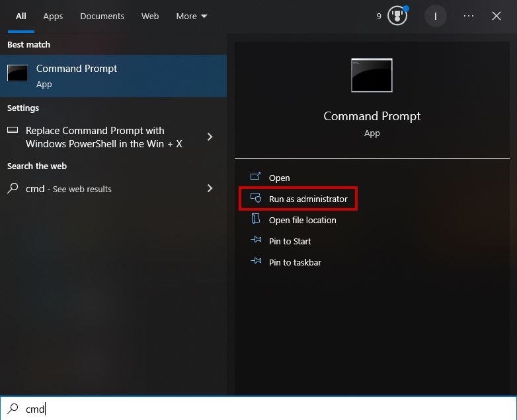517x420 pixels.
Task: Choose Pin to Start
Action: [x=290, y=241]
